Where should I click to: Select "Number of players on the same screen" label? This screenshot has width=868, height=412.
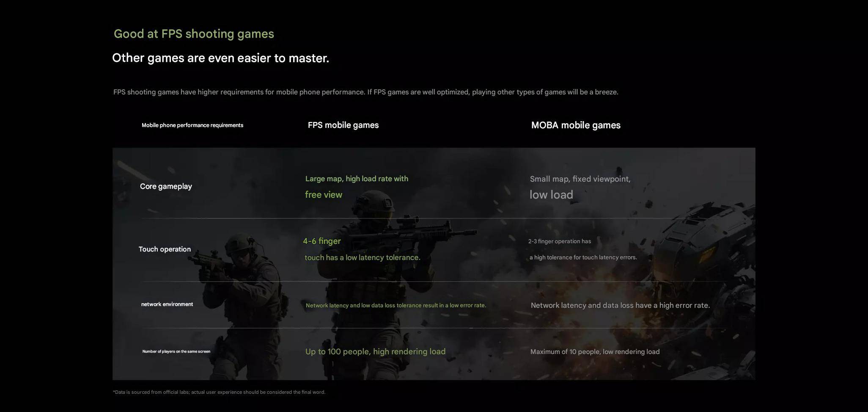point(176,351)
